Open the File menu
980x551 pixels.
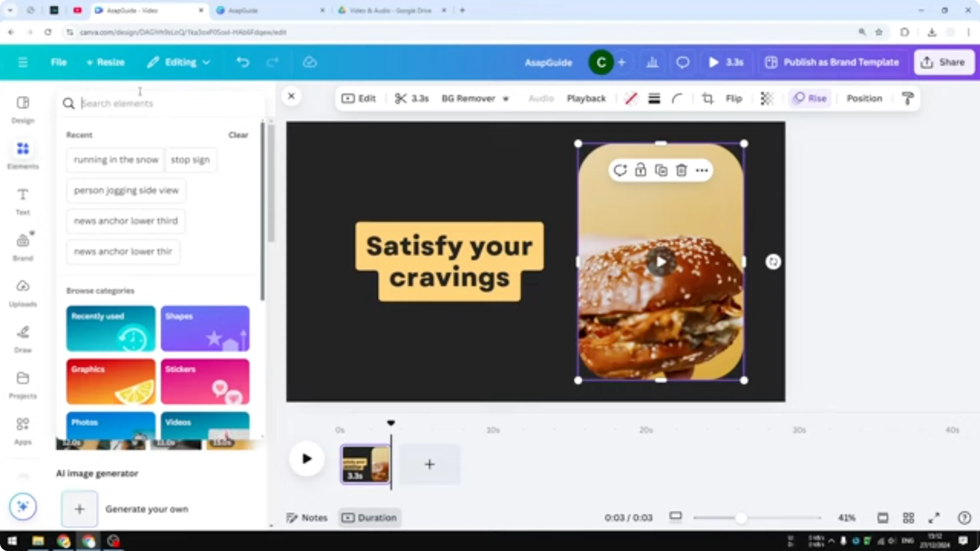pyautogui.click(x=59, y=62)
